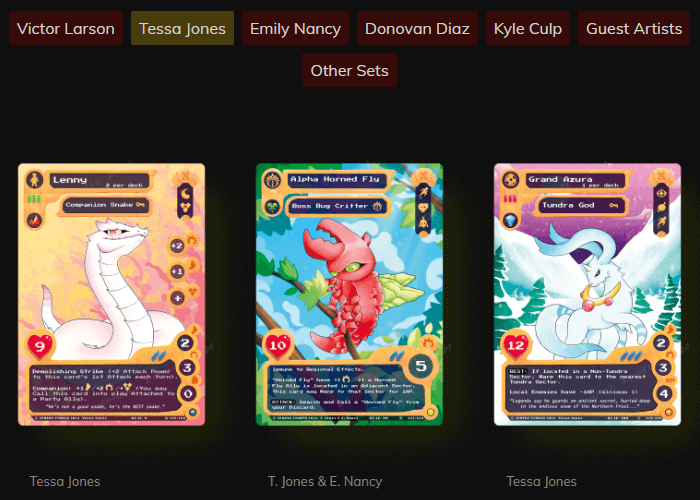Switch to the Emily Nancy tab
Viewport: 700px width, 500px height.
coord(295,29)
